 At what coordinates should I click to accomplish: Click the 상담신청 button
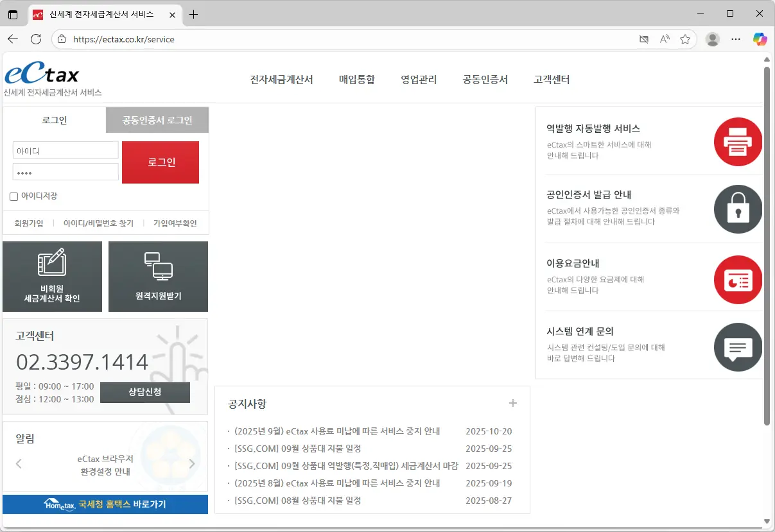[145, 391]
